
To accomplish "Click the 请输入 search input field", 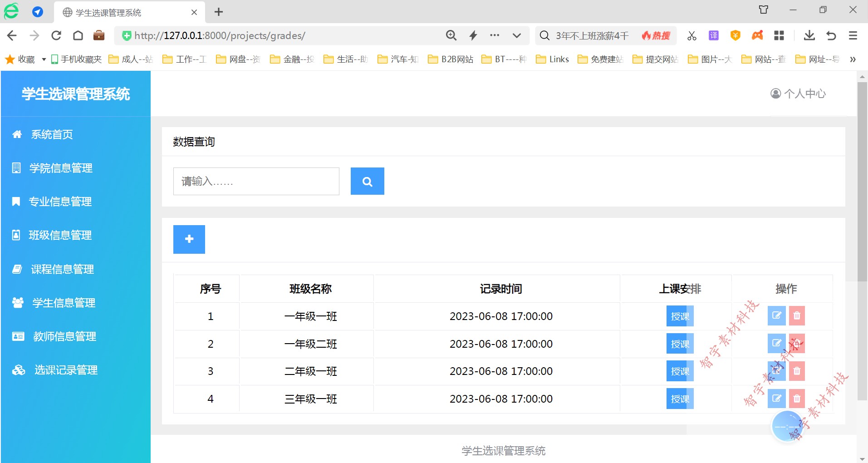I will click(x=255, y=181).
